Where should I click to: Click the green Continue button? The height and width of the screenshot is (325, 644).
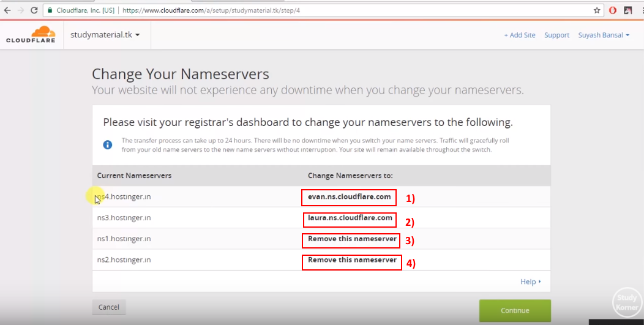click(x=515, y=311)
